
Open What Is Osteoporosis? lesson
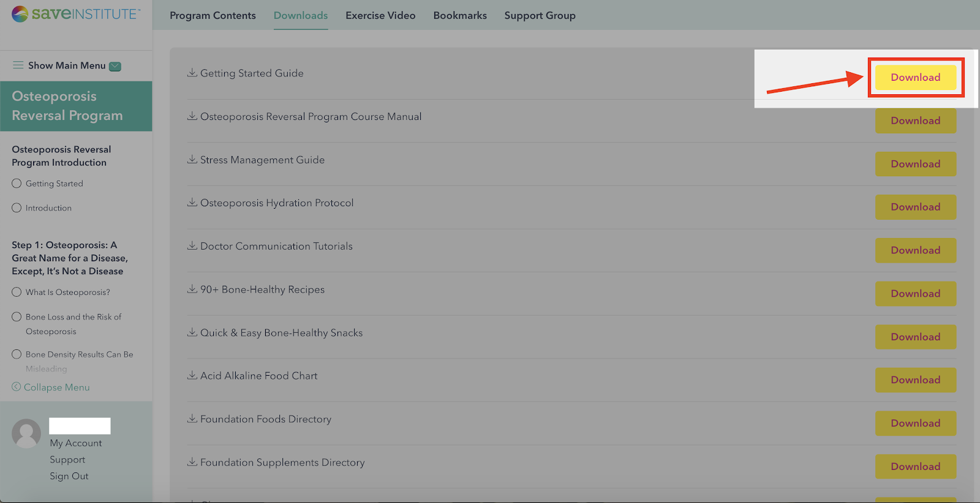pyautogui.click(x=68, y=292)
